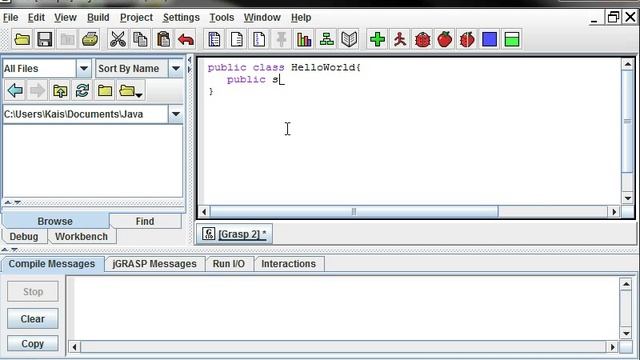Click the open book Documentation icon
This screenshot has height=360, width=640.
[x=349, y=40]
